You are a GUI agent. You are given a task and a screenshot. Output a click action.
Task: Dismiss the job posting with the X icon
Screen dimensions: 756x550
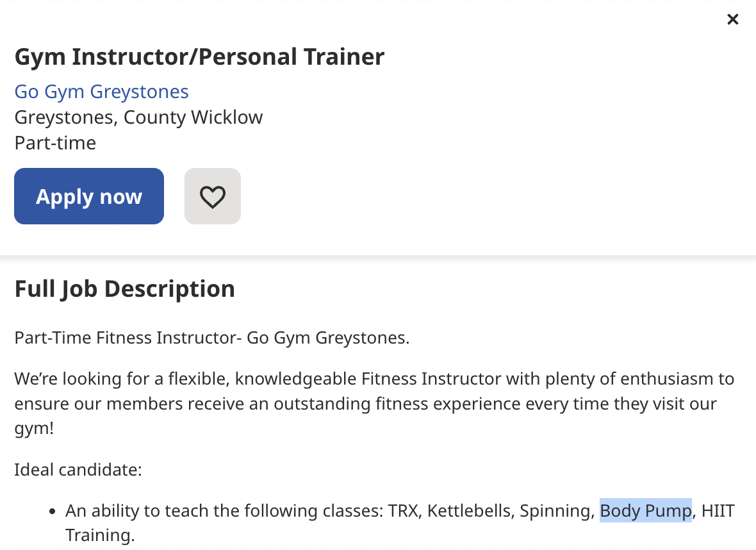(732, 19)
